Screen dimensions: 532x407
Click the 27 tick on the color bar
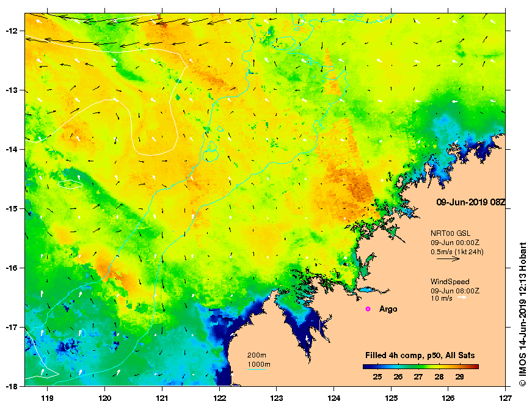(418, 377)
